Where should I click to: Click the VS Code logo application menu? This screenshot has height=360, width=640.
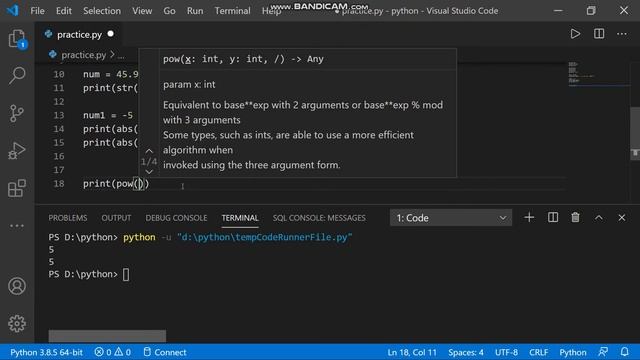tap(13, 10)
